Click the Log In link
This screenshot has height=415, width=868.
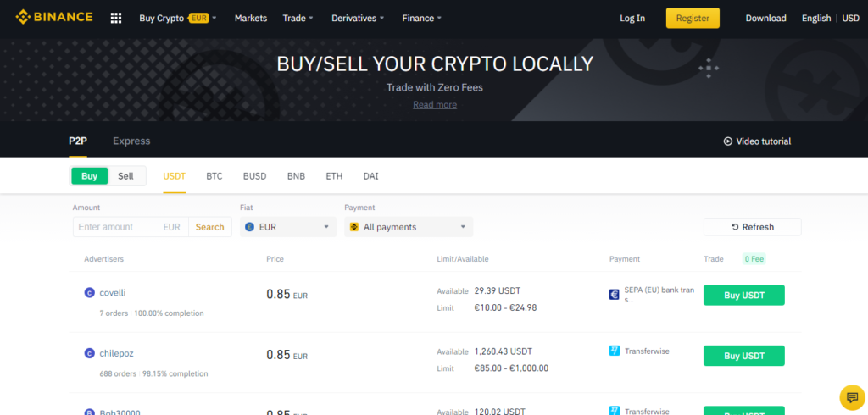pyautogui.click(x=632, y=19)
